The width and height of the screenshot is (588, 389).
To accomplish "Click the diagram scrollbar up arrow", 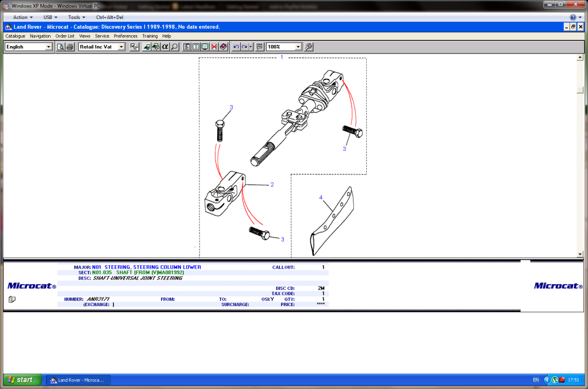I will [580, 58].
